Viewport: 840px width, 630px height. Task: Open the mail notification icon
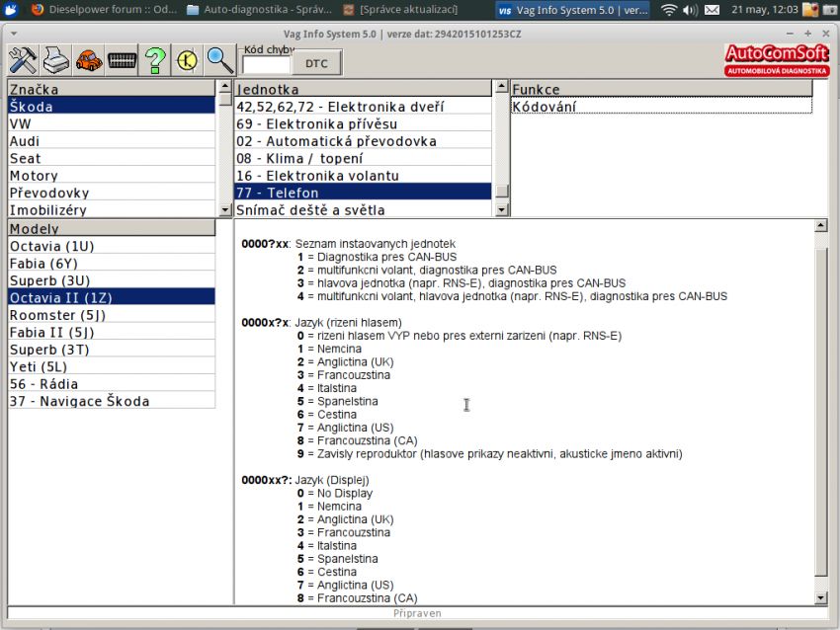point(712,10)
